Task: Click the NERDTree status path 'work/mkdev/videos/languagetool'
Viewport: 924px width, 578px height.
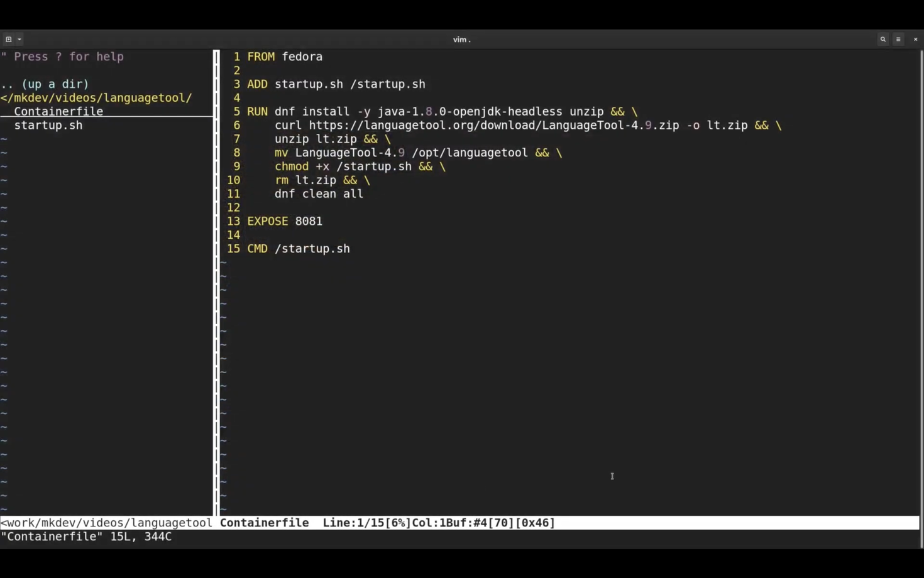Action: click(x=106, y=523)
